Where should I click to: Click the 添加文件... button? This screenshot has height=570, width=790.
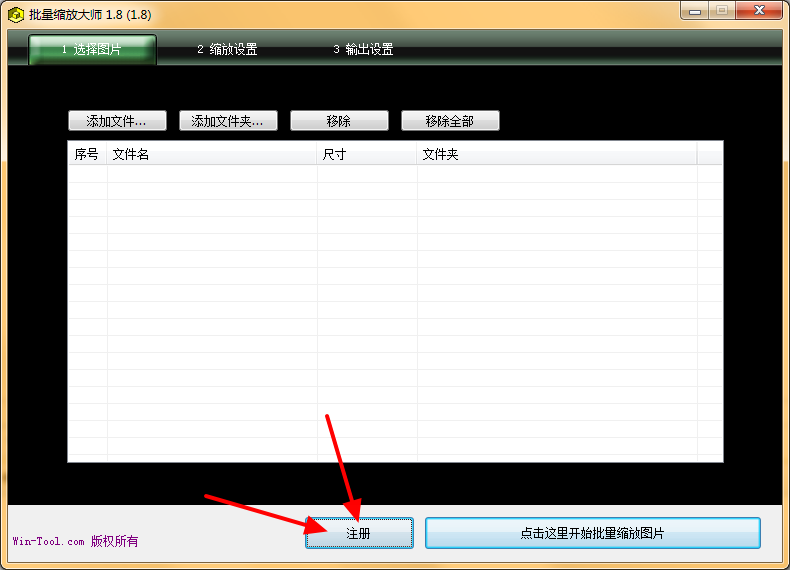[x=117, y=121]
